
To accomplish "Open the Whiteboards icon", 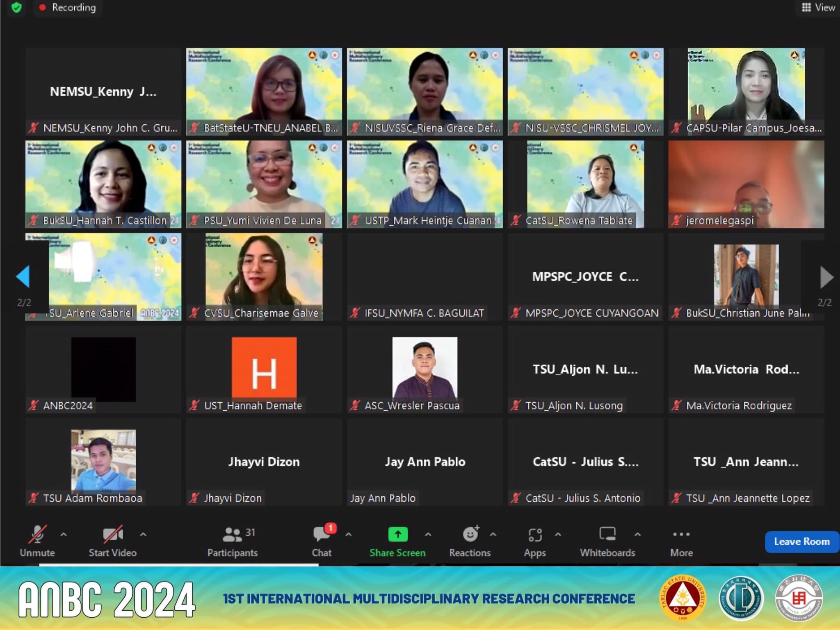I will coord(607,534).
